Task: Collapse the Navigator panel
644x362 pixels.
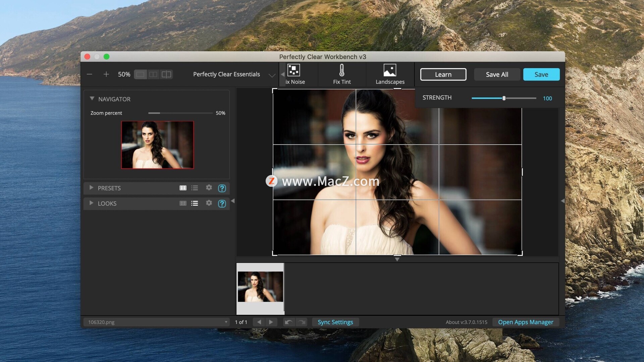Action: [x=92, y=99]
